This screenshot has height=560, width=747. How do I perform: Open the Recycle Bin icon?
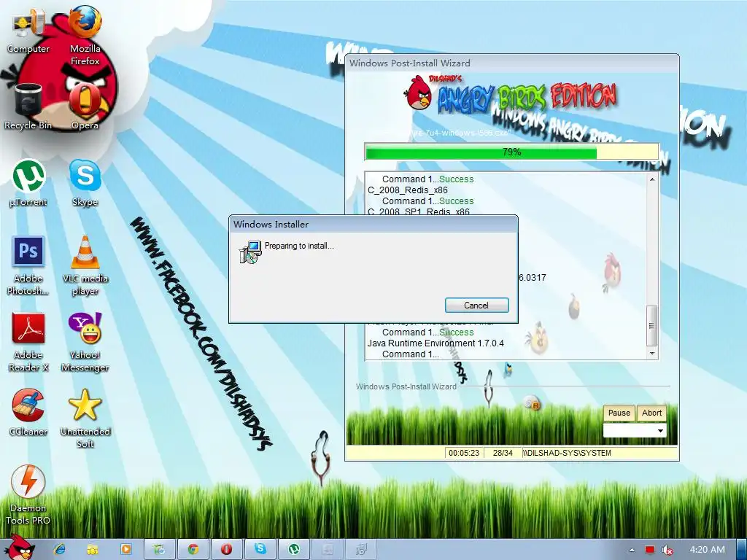pos(28,106)
